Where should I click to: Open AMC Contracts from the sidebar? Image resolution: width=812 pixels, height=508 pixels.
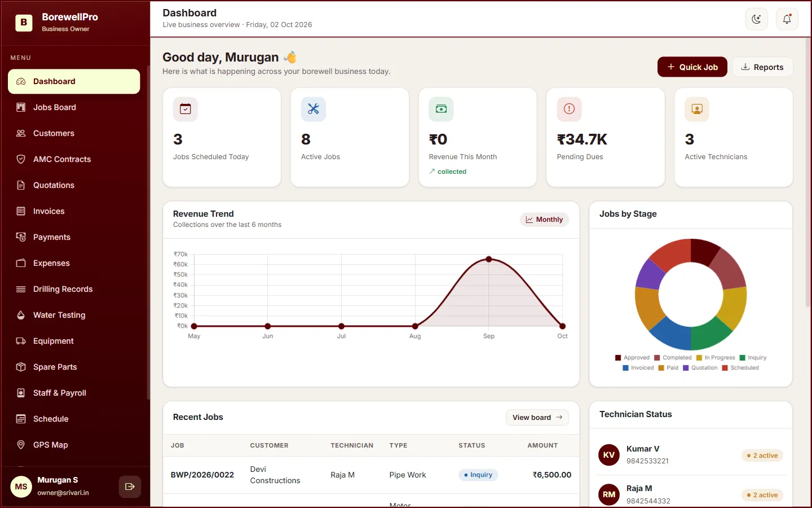74,159
